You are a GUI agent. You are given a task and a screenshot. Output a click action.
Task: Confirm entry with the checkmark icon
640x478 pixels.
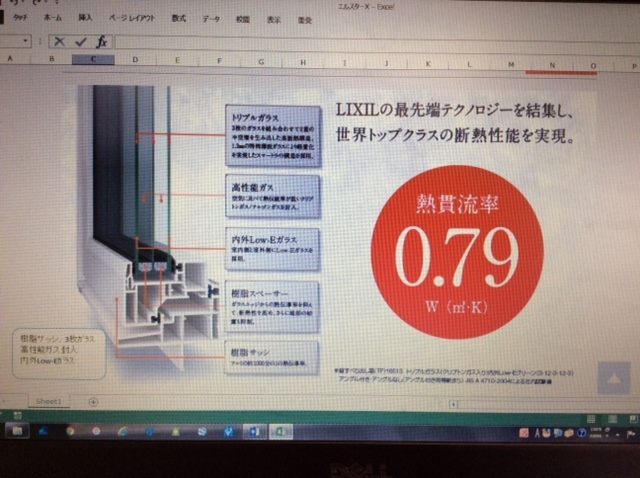click(x=81, y=42)
